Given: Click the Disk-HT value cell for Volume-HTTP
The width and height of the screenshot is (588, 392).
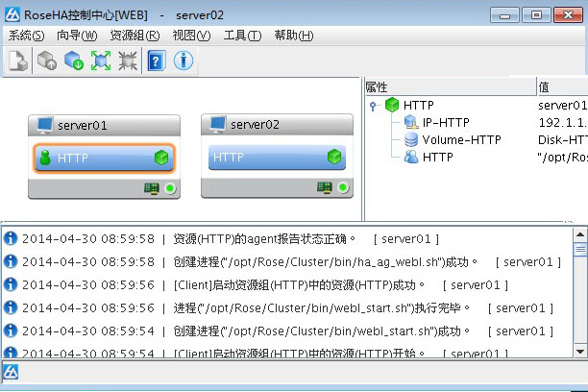Looking at the screenshot, I should (x=562, y=140).
